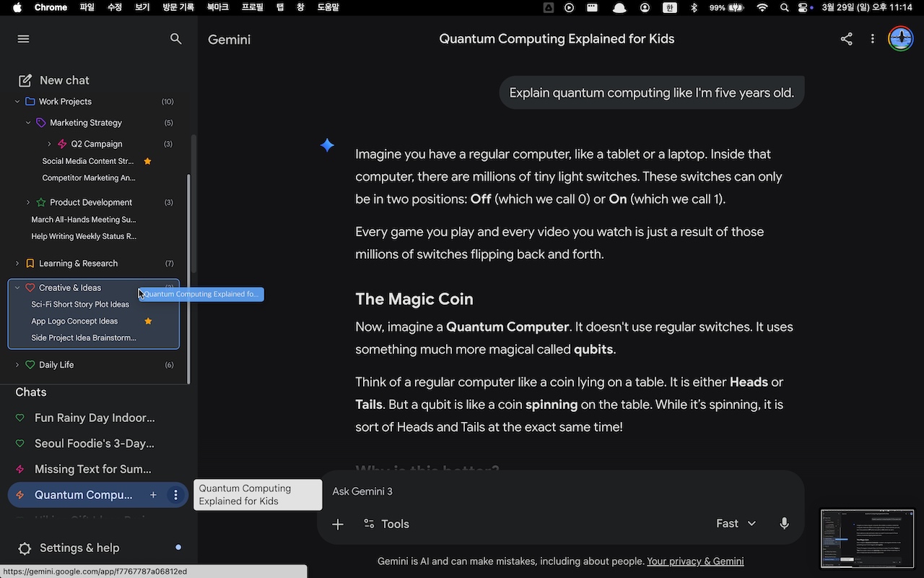Star the Social Media Content chat
The height and width of the screenshot is (578, 924).
click(148, 161)
